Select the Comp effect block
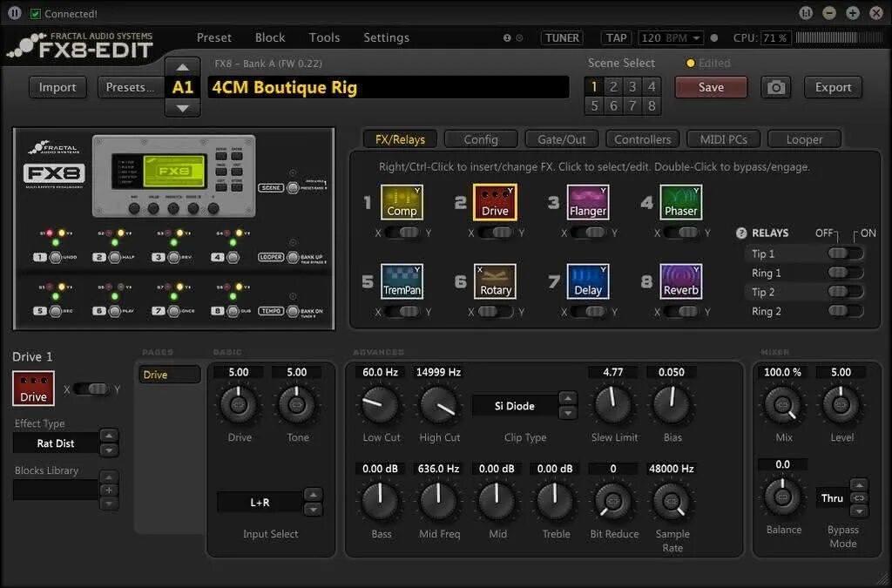Screen dimensions: 892x588 click(x=402, y=202)
